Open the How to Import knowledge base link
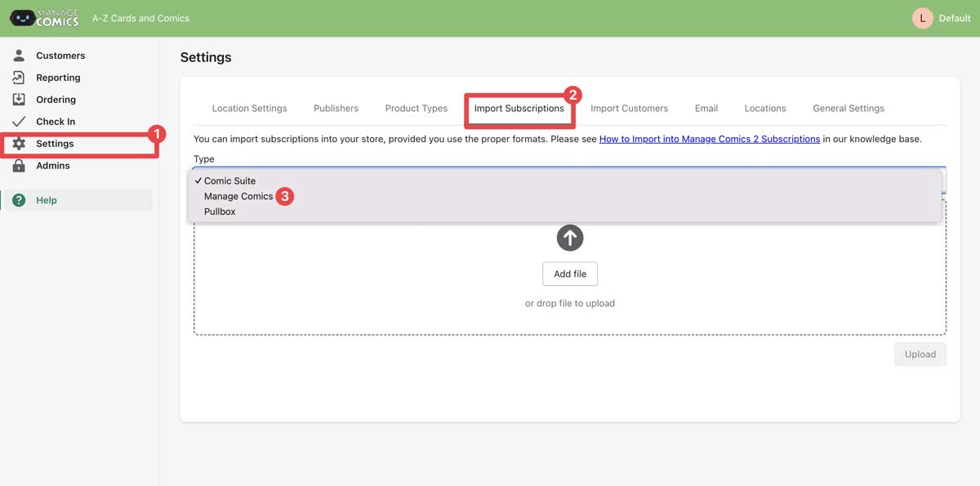Screen dimensions: 980x486 pos(710,140)
